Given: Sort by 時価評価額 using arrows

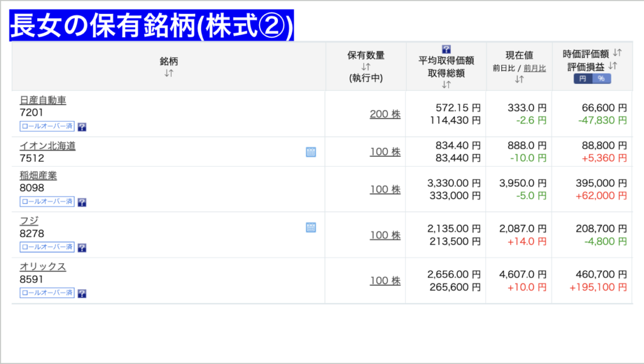Looking at the screenshot, I should point(617,53).
